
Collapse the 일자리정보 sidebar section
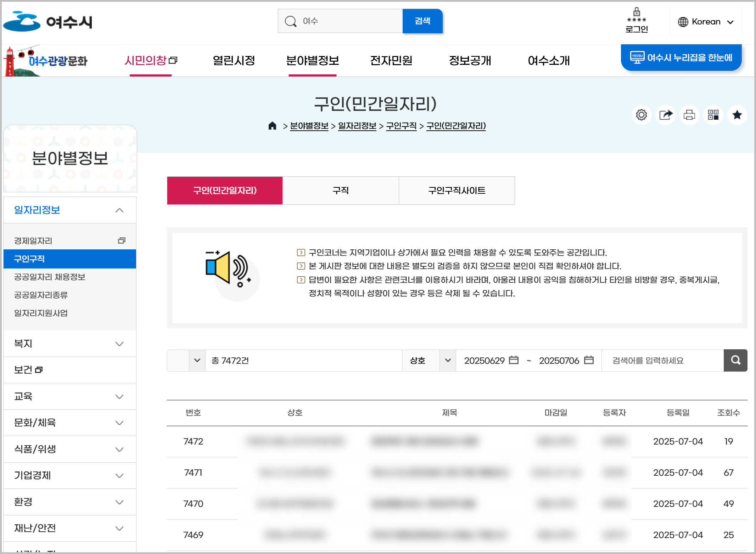point(69,210)
